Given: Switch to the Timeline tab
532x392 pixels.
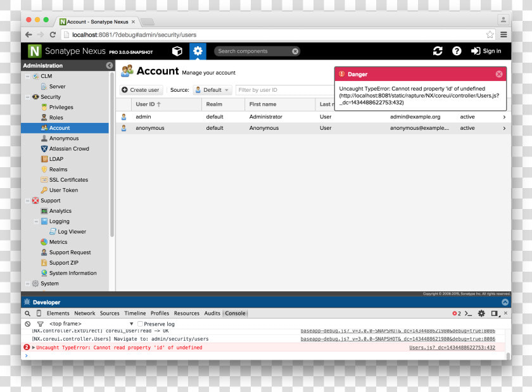Looking at the screenshot, I should click(x=135, y=313).
